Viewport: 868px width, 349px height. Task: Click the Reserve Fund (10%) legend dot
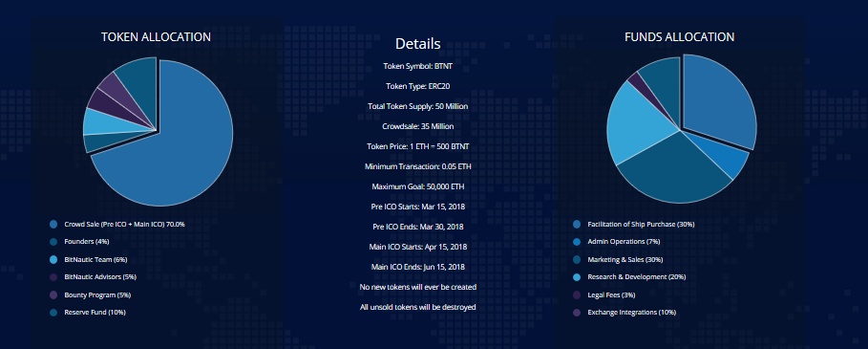pyautogui.click(x=53, y=313)
